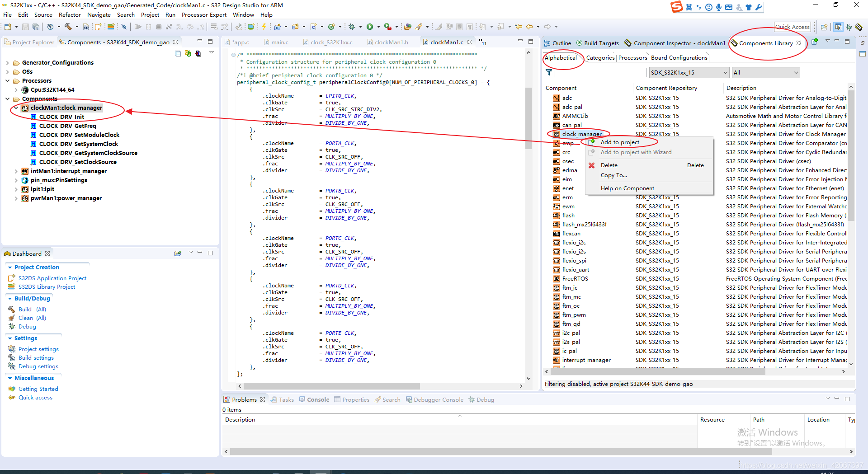
Task: Select Help on Component menu entry
Action: pyautogui.click(x=627, y=188)
